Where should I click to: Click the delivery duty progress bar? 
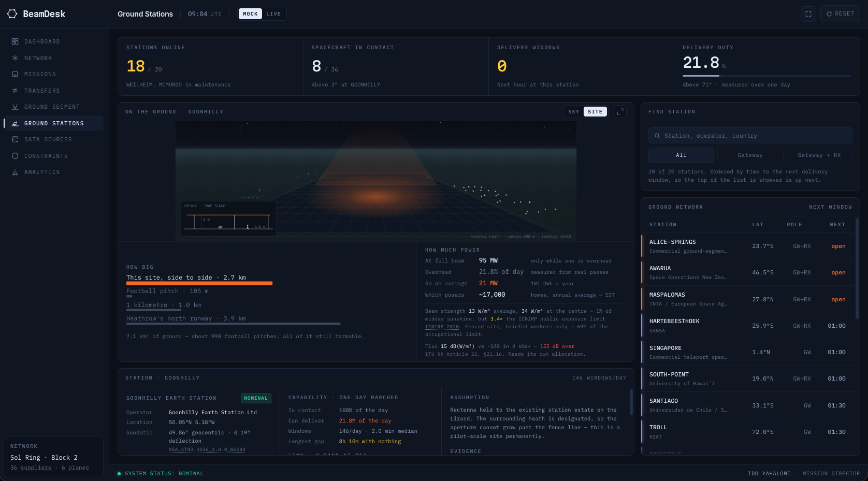[766, 76]
